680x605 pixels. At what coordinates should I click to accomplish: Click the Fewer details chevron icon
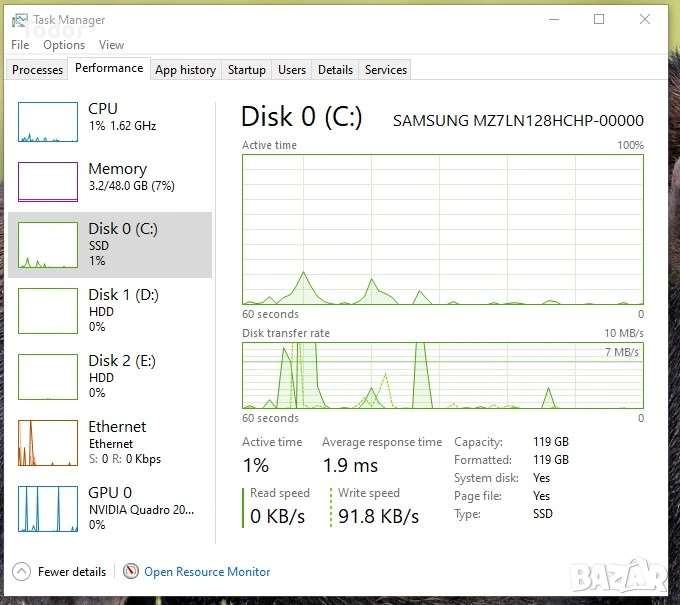click(21, 571)
